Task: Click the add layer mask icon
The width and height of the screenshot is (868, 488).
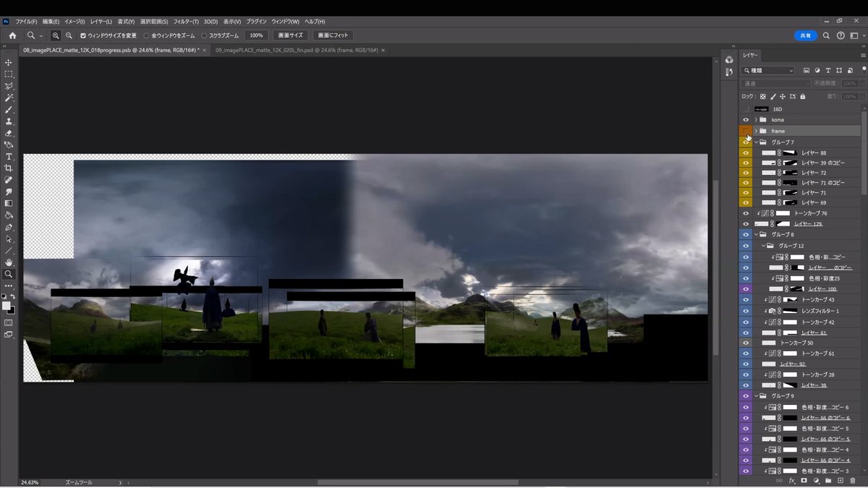Action: [x=804, y=480]
